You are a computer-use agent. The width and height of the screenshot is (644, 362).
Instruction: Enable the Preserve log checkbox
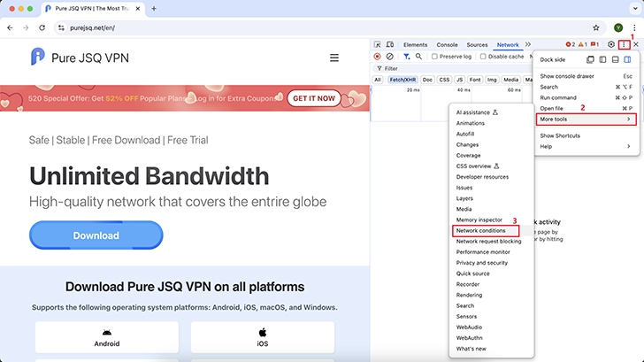[434, 57]
